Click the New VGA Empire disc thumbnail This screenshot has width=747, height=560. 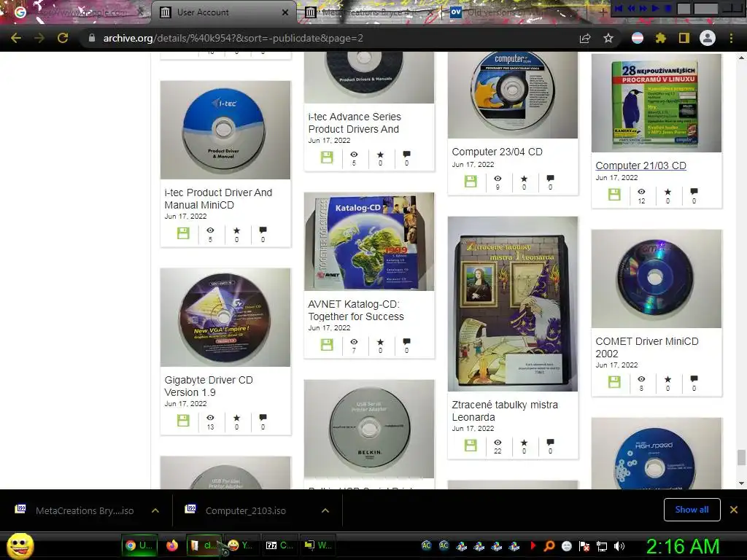click(225, 317)
